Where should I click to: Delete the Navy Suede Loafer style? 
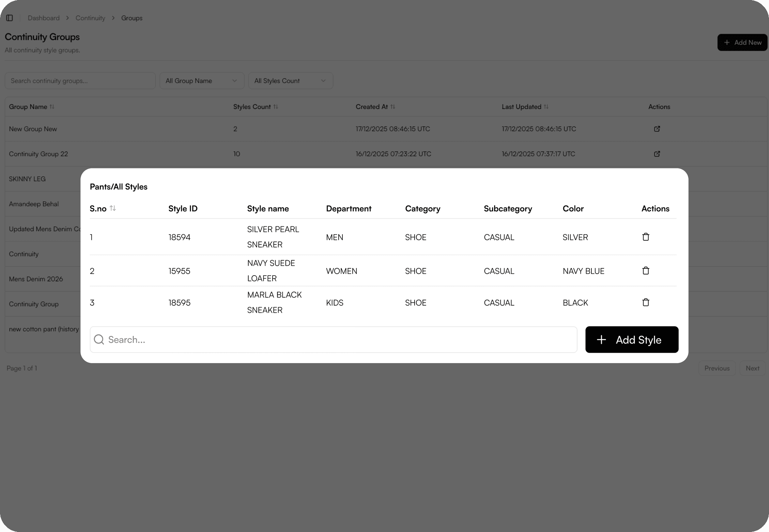coord(645,271)
